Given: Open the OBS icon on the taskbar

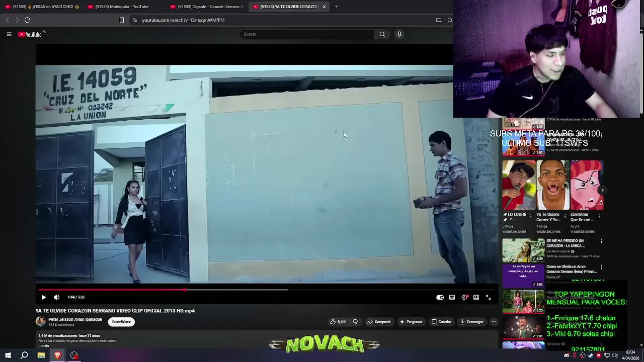Looking at the screenshot, I should (x=74, y=355).
